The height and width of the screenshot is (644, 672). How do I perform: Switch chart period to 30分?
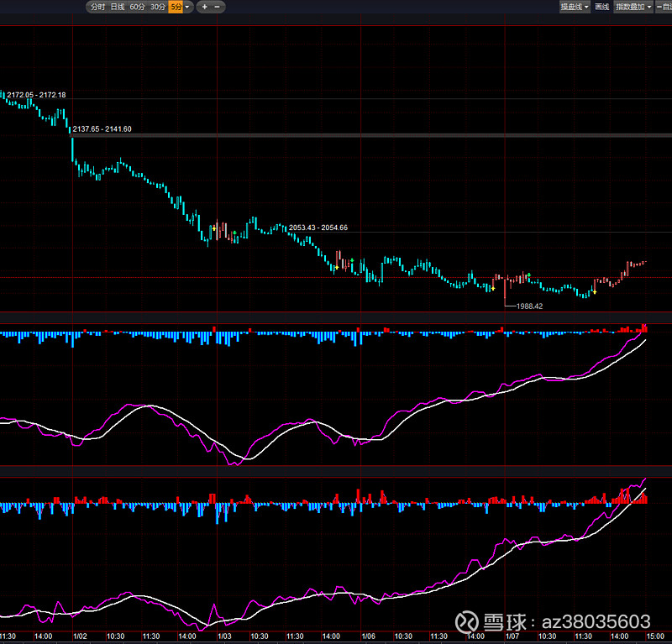[157, 7]
